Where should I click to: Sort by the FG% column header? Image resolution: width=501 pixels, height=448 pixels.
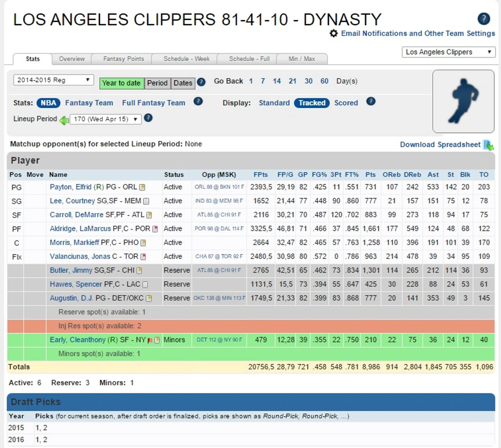click(x=319, y=175)
